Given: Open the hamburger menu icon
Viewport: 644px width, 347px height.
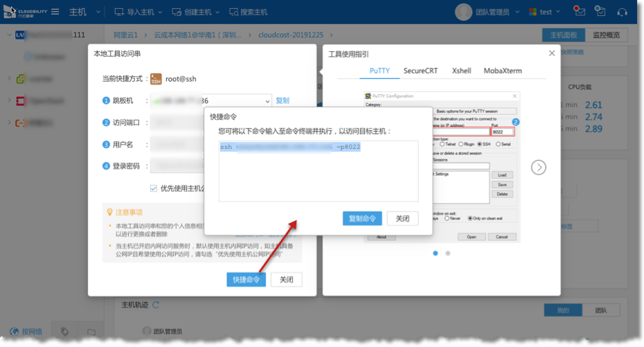Looking at the screenshot, I should tap(55, 12).
